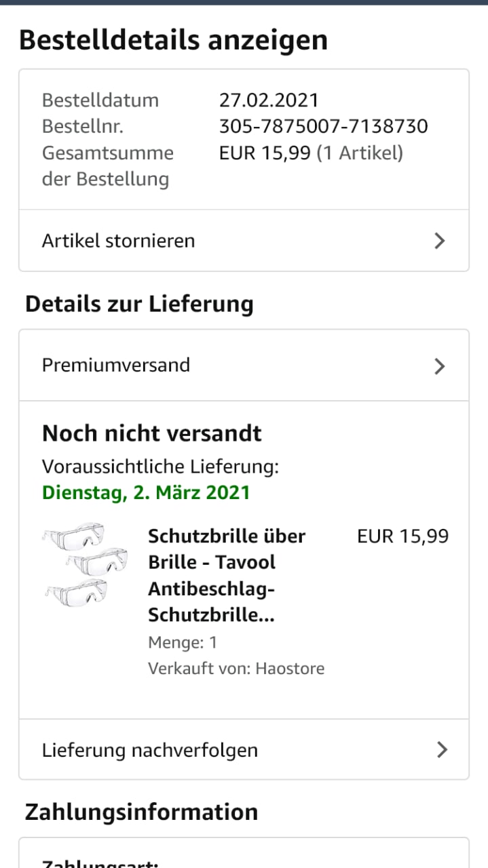Screen dimensions: 488x868
Task: Tap the order total EUR 15,99 (1 Artikel)
Action: coord(311,153)
